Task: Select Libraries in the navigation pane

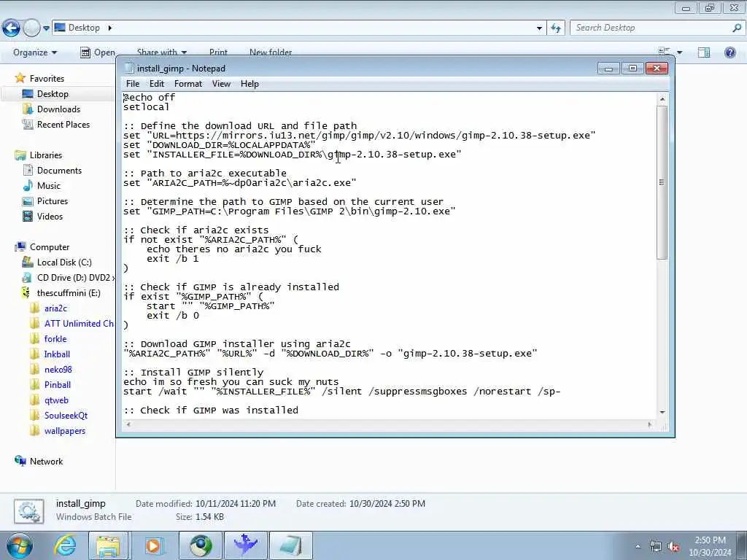Action: pos(46,155)
